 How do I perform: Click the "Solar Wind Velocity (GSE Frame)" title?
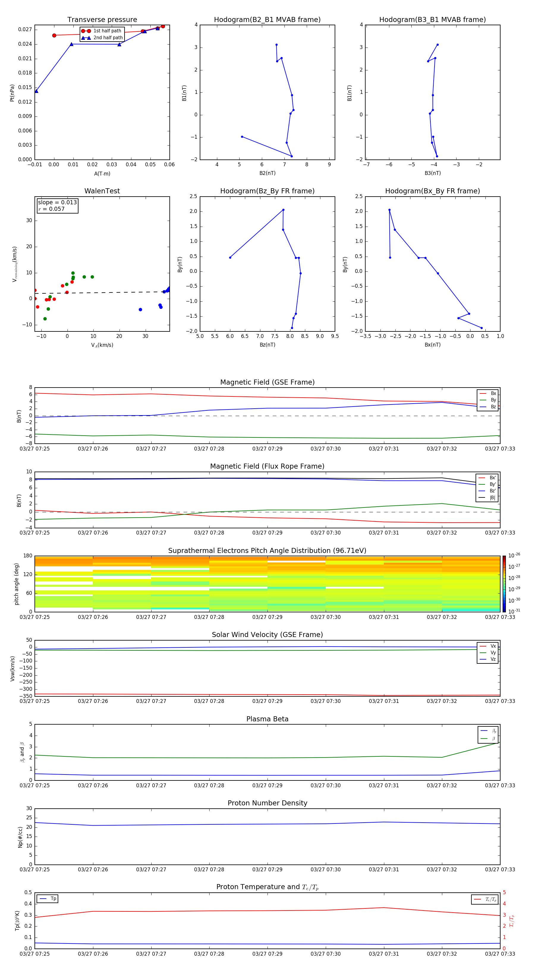tap(267, 635)
